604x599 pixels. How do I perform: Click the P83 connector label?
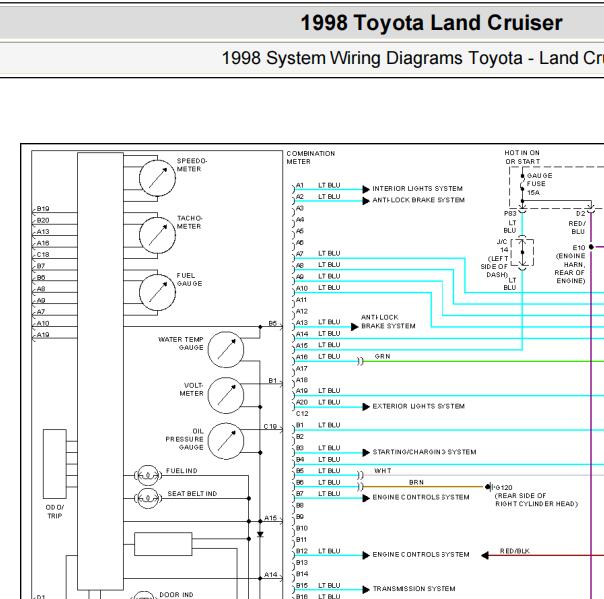pos(510,213)
